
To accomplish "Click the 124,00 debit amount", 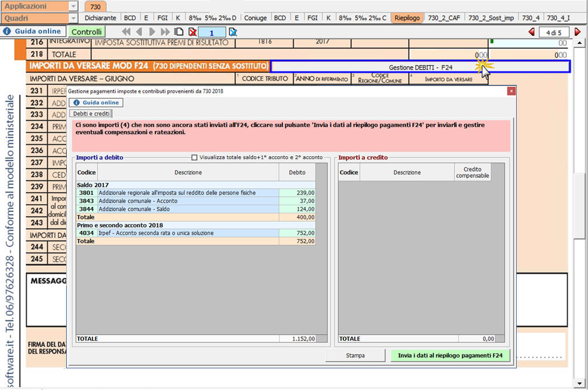I will coord(297,209).
